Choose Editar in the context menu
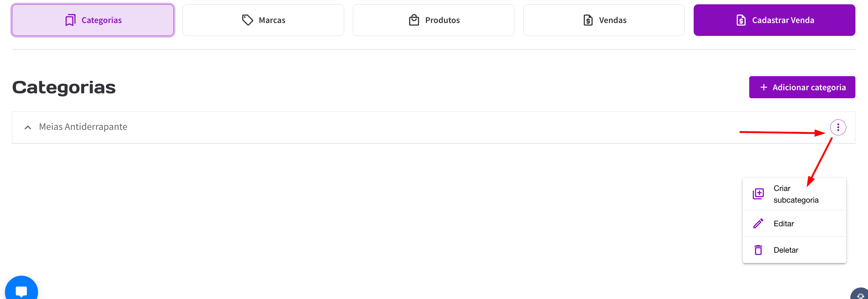 (x=784, y=223)
